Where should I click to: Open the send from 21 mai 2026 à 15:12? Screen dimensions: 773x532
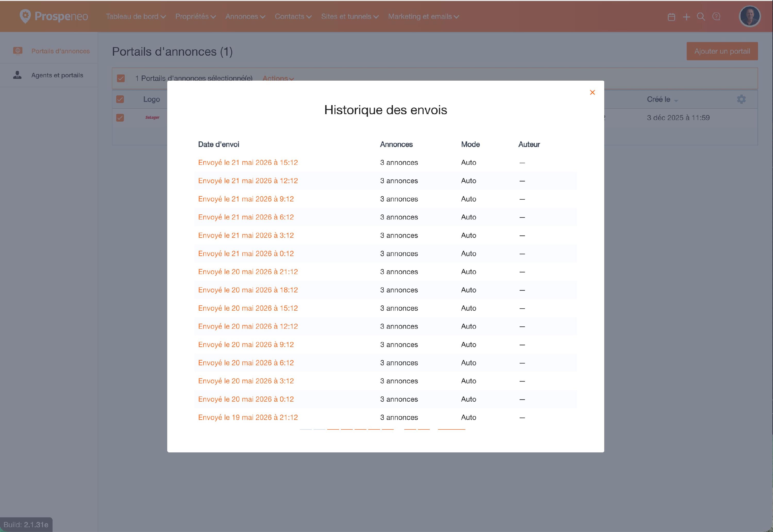(x=248, y=163)
